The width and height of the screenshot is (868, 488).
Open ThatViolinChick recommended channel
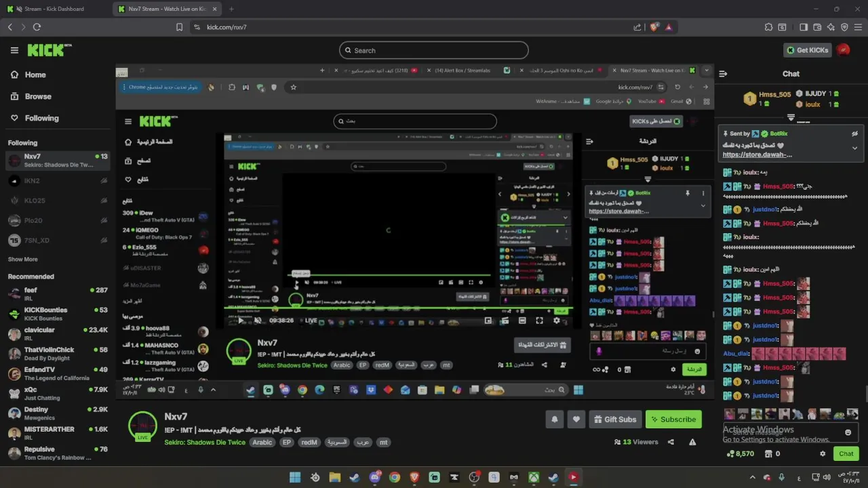(x=57, y=354)
